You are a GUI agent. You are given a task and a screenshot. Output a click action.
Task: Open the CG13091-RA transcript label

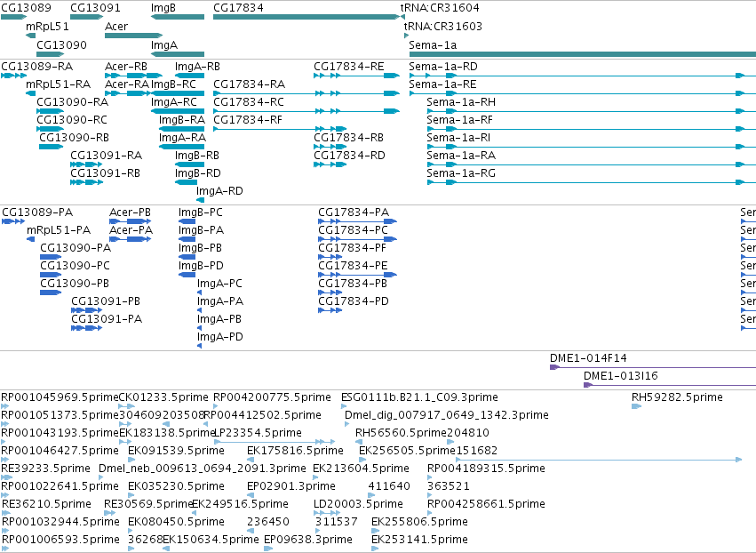106,156
